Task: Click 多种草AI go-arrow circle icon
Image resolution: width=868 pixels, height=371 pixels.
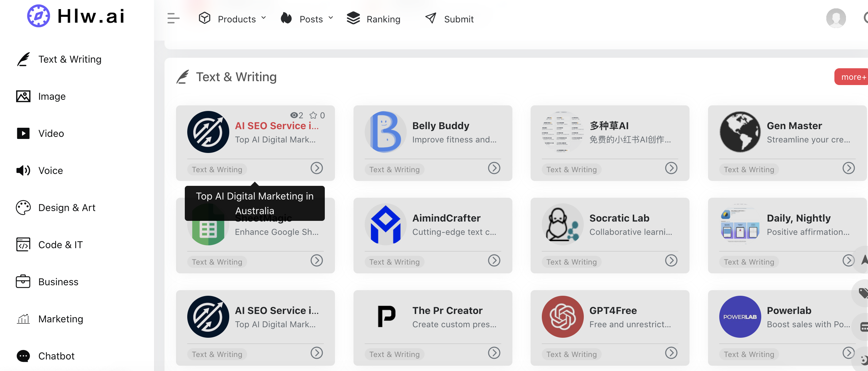Action: tap(671, 168)
